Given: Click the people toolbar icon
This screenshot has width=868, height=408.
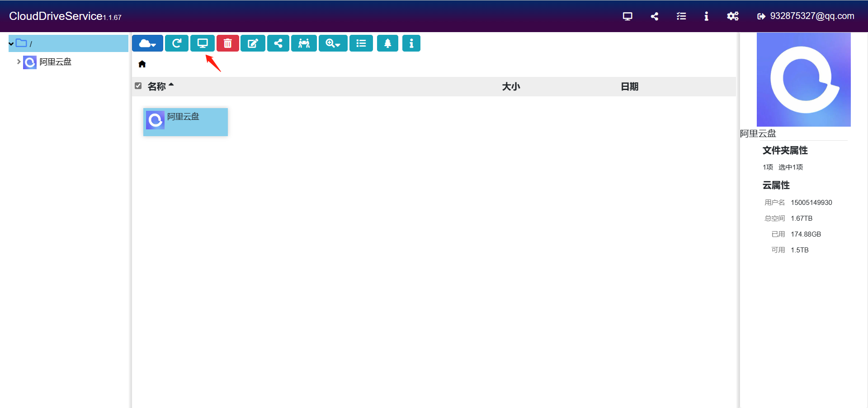Looking at the screenshot, I should (x=304, y=43).
